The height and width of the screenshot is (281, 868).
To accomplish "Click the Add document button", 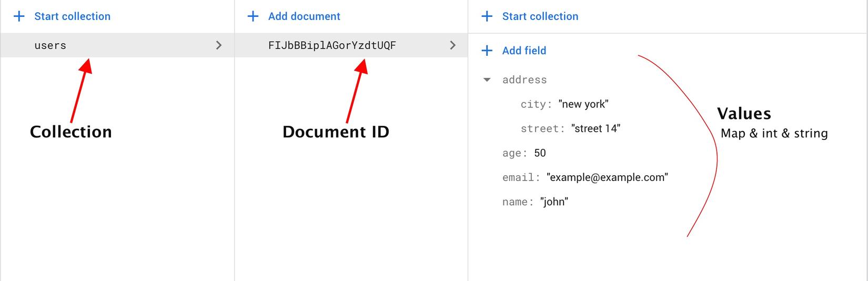I will (x=304, y=16).
